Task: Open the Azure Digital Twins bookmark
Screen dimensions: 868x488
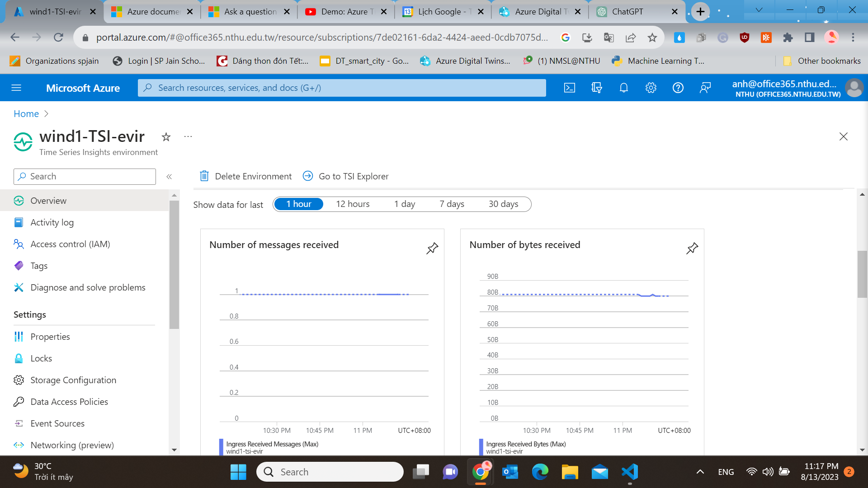Action: coord(465,61)
